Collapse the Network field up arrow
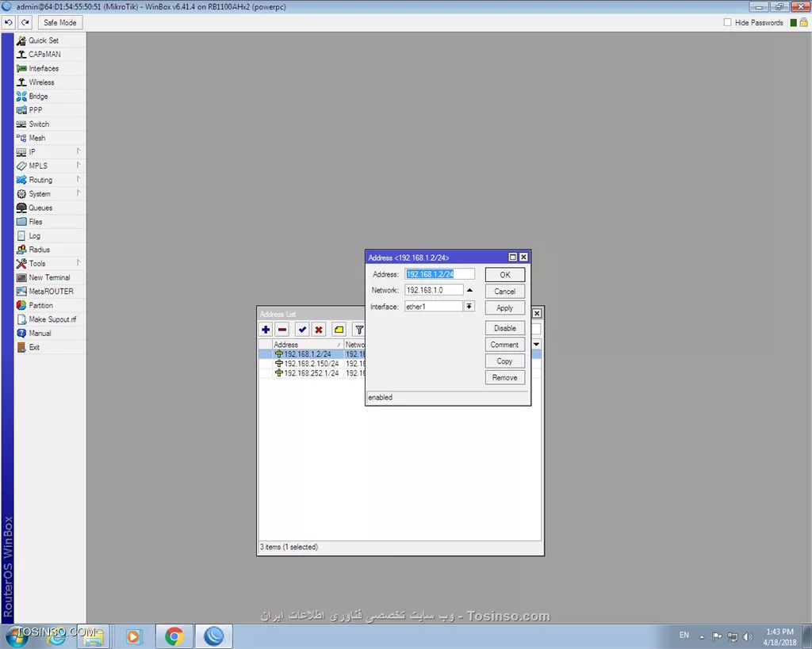 point(469,290)
